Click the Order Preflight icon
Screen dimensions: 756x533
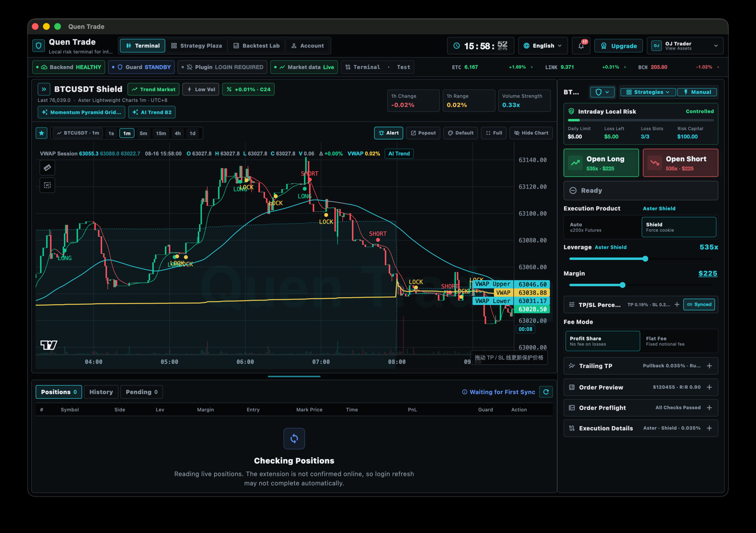click(x=572, y=408)
